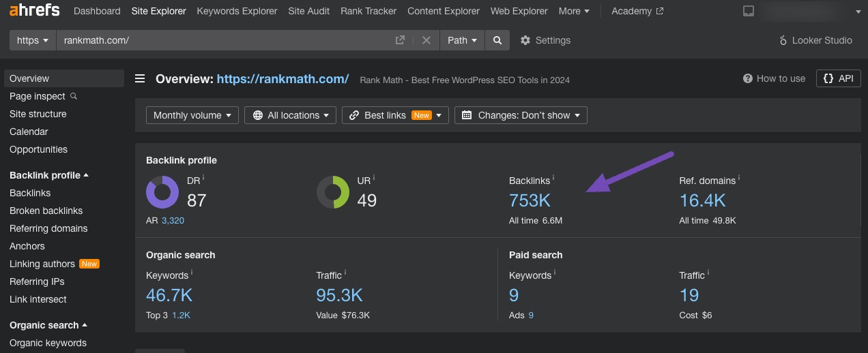868x353 pixels.
Task: Open Referring domains in sidebar
Action: click(x=48, y=228)
